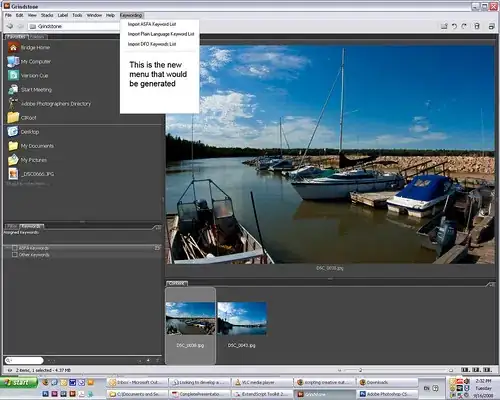
Task: Click the Windows Start button
Action: (x=19, y=382)
